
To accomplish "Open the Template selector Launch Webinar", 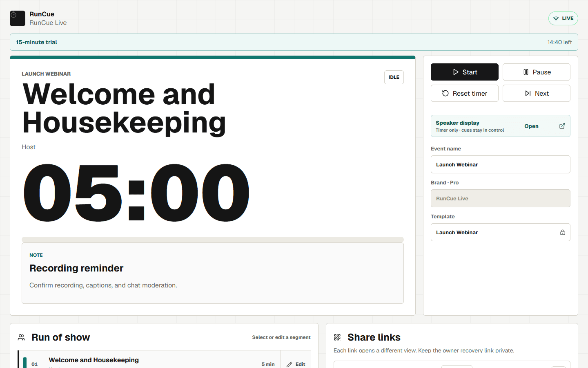I will pyautogui.click(x=501, y=232).
